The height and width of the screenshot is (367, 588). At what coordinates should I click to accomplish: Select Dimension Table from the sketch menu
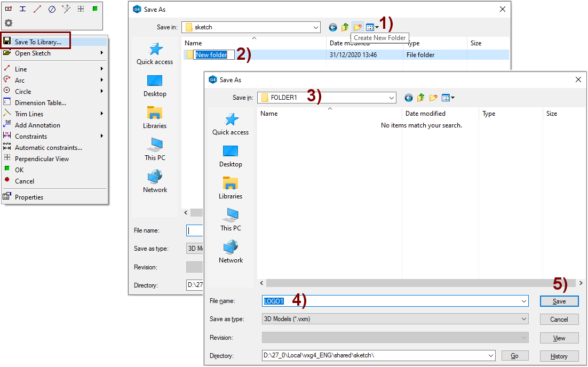[x=41, y=103]
